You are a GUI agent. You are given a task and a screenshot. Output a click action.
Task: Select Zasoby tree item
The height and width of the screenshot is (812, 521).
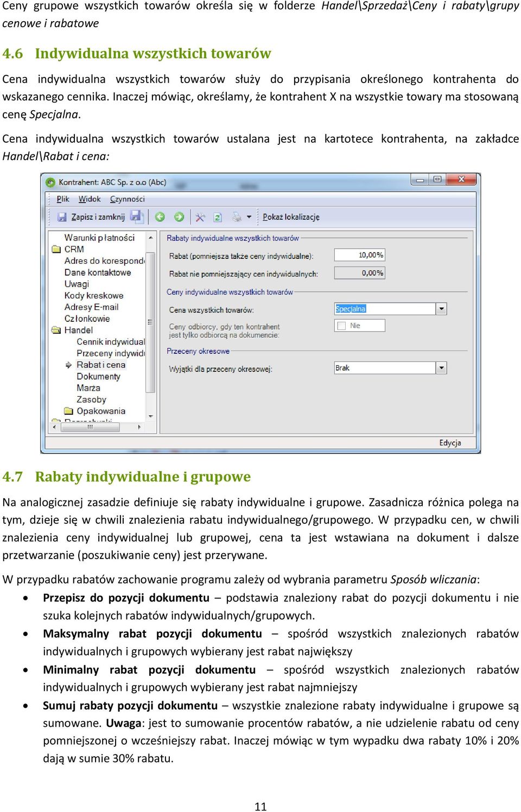[91, 400]
